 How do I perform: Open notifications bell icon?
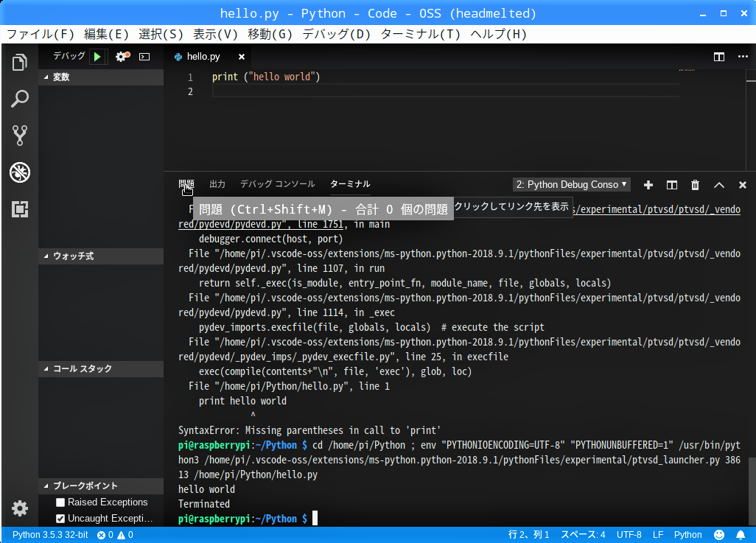(x=740, y=535)
